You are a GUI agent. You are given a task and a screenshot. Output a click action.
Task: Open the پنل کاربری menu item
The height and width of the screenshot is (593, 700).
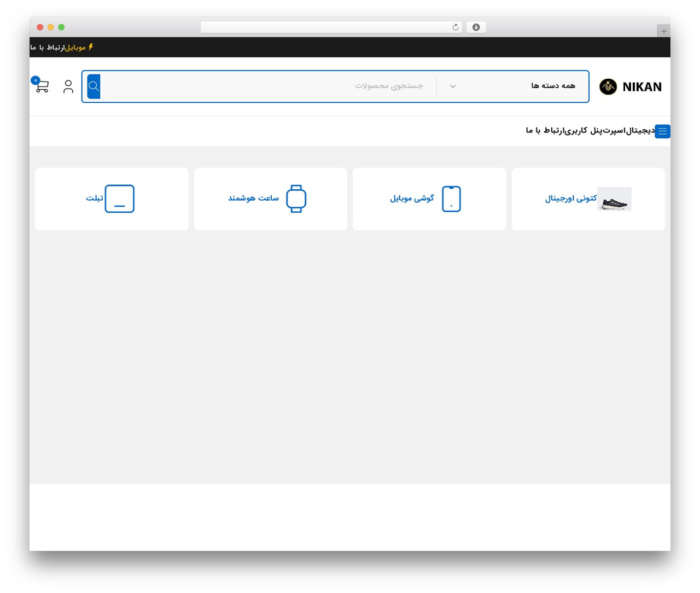[x=584, y=130]
